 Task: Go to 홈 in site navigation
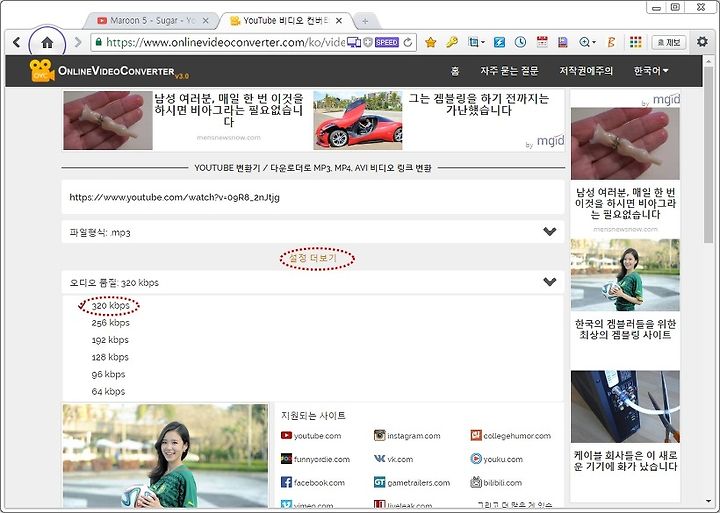pyautogui.click(x=455, y=71)
